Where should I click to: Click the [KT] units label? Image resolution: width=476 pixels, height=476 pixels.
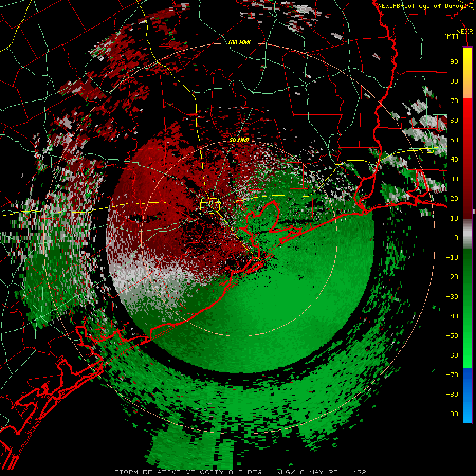point(451,36)
